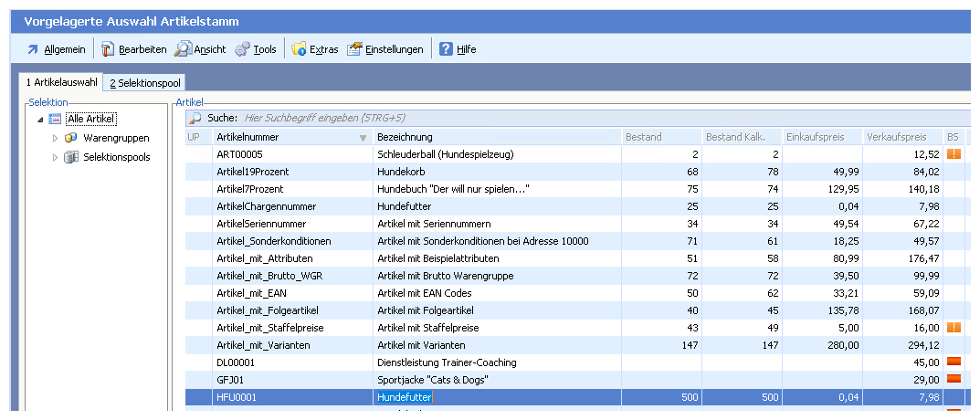Select the 1 Artikelauswahl tab

click(61, 83)
